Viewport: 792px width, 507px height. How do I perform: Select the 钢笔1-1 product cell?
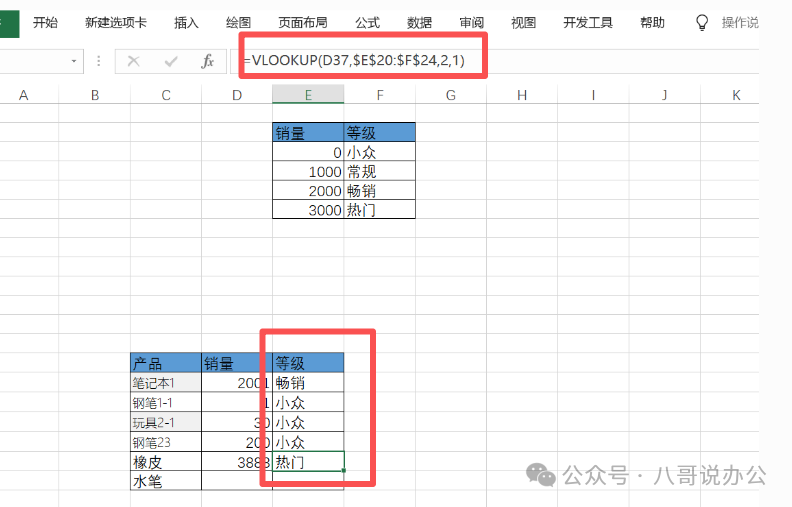click(166, 402)
